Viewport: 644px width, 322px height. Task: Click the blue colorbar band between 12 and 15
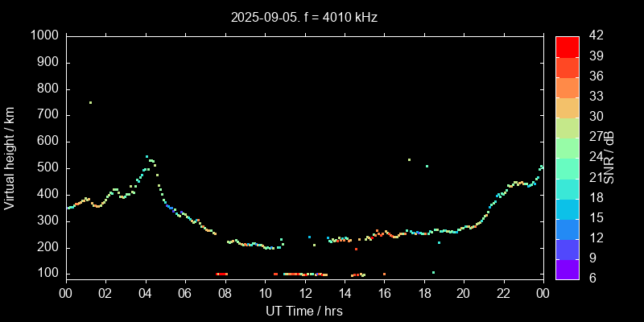click(567, 228)
